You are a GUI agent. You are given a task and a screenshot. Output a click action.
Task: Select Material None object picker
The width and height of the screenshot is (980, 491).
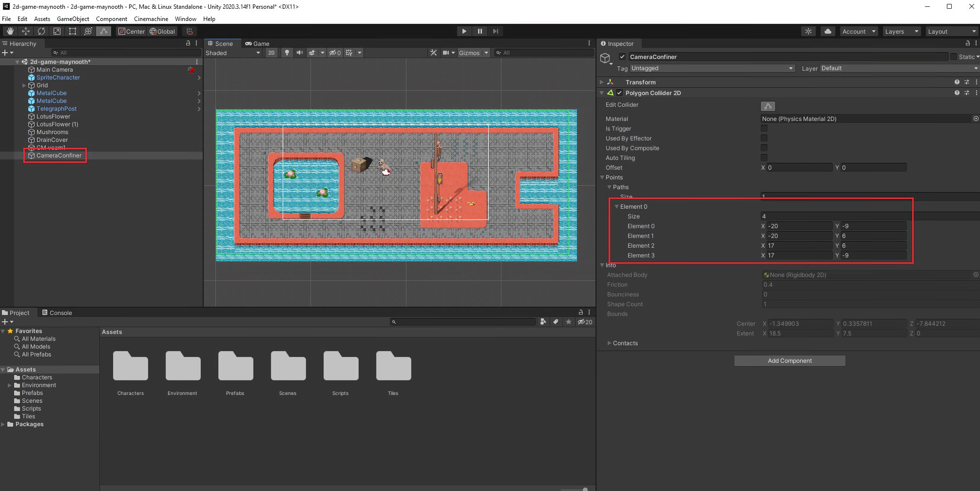pos(976,118)
